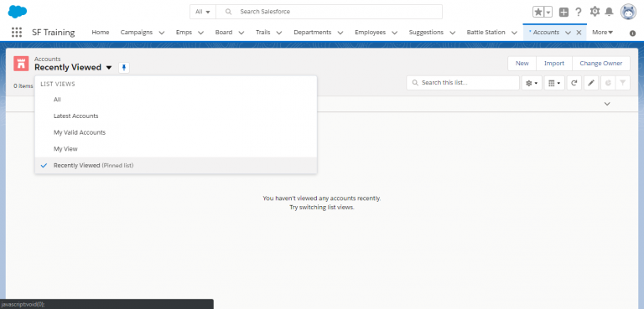Expand the Emps tab chevron

[x=201, y=33]
